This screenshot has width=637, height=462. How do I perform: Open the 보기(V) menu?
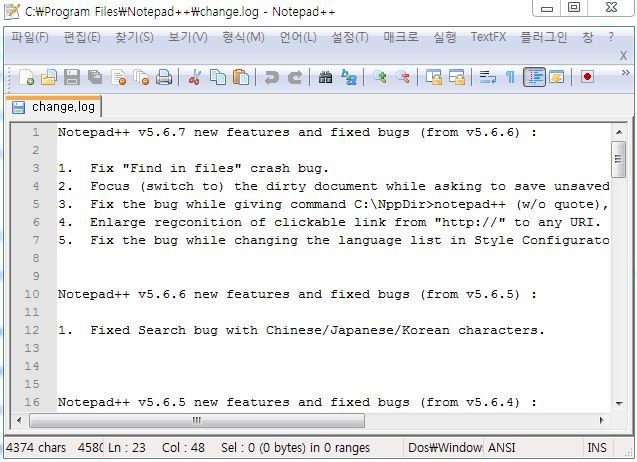(188, 37)
